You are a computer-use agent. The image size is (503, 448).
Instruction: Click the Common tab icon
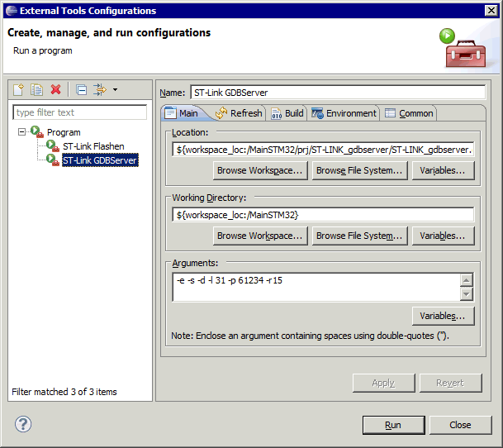point(390,113)
